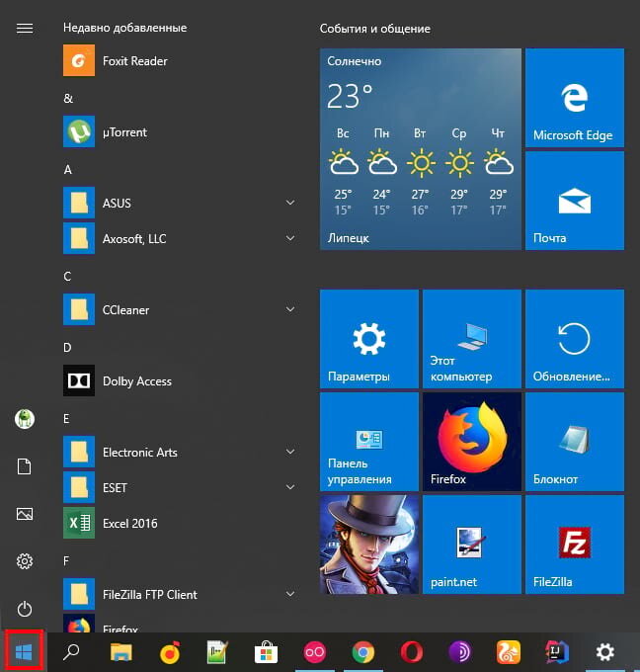
Task: Launch Google Chrome from taskbar
Action: pyautogui.click(x=362, y=652)
